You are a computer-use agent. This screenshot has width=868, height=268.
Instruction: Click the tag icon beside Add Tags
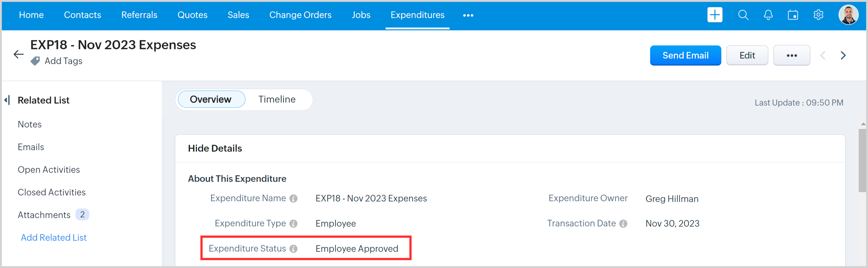pyautogui.click(x=35, y=61)
